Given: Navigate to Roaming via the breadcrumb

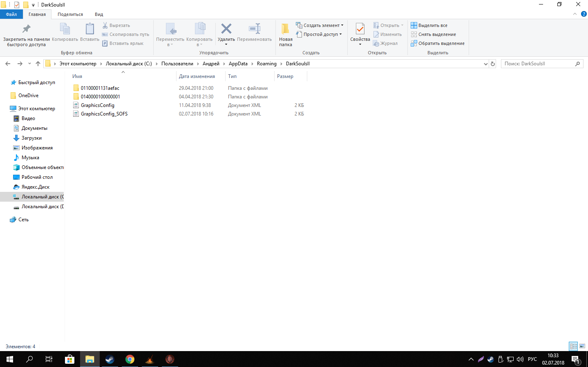Looking at the screenshot, I should click(x=266, y=63).
